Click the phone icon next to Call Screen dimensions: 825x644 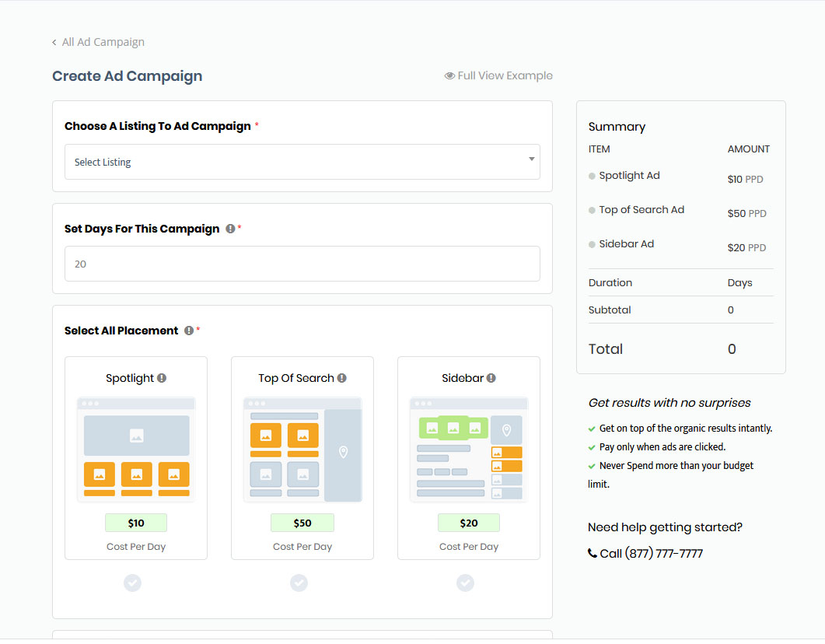593,554
